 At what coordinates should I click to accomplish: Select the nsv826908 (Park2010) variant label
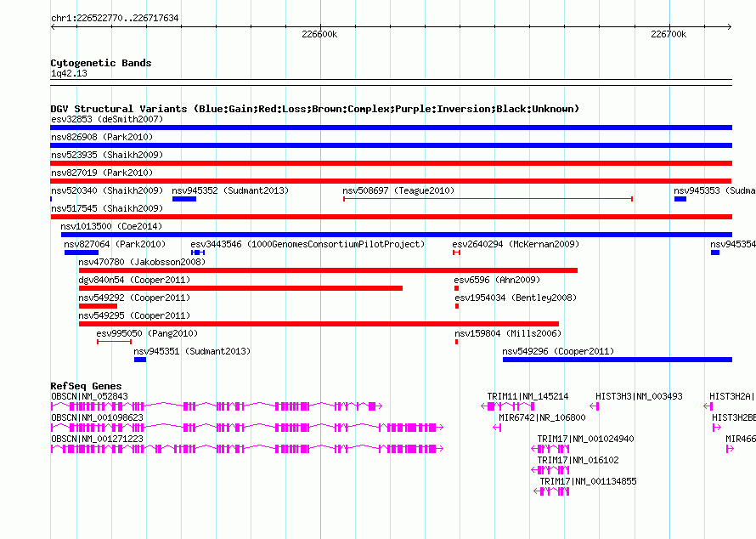(102, 137)
